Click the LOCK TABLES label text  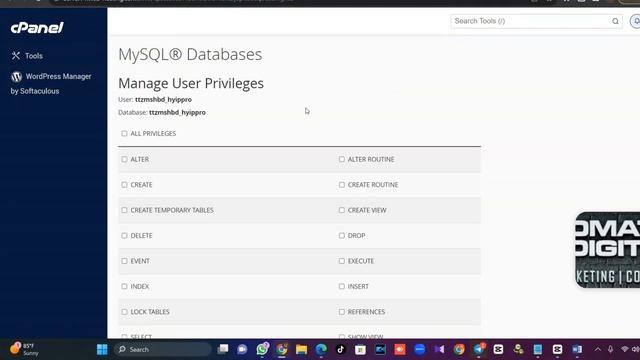pyautogui.click(x=150, y=312)
